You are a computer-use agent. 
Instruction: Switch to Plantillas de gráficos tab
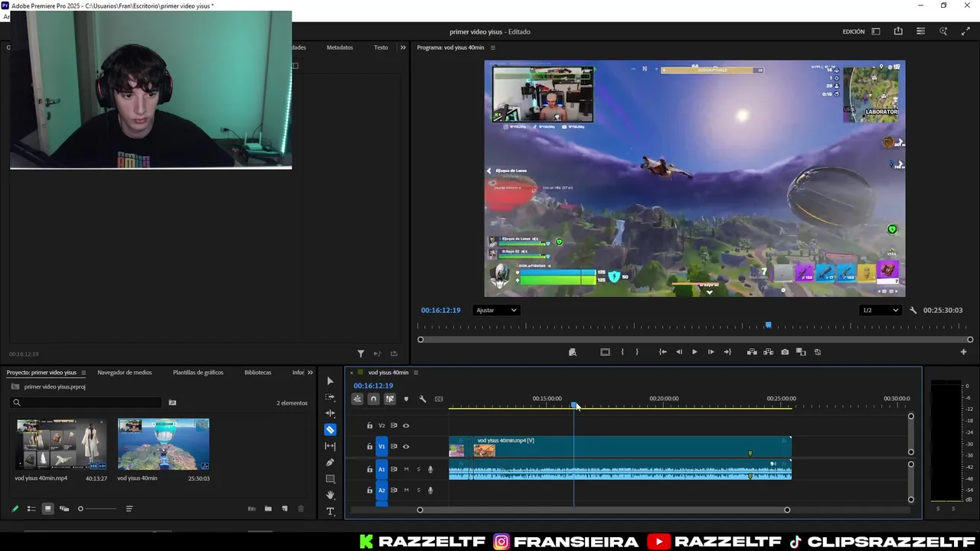(x=198, y=373)
